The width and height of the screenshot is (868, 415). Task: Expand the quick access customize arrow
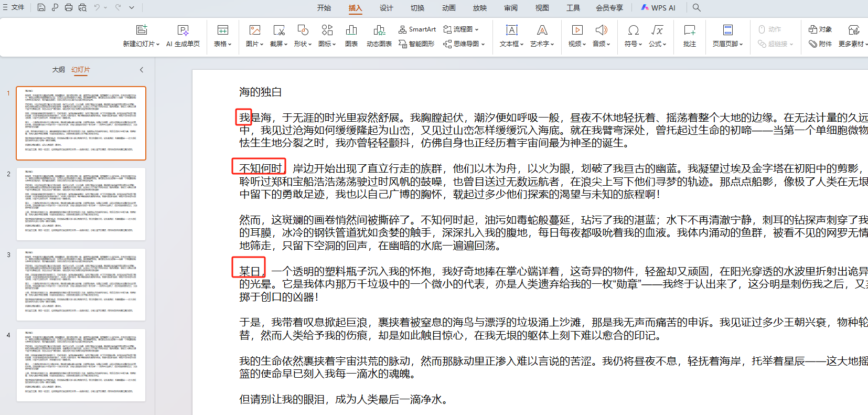tap(132, 7)
